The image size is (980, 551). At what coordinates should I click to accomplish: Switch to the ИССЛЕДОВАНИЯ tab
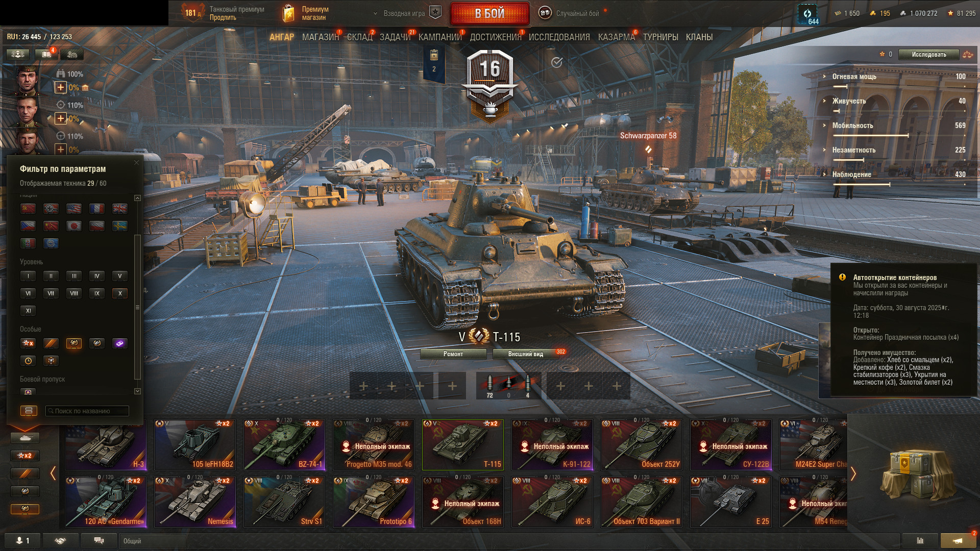[559, 37]
